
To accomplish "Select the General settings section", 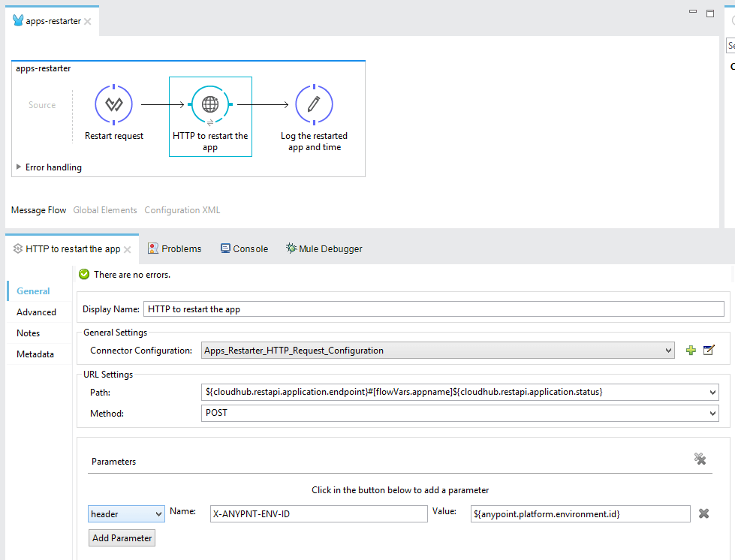I will coord(33,291).
